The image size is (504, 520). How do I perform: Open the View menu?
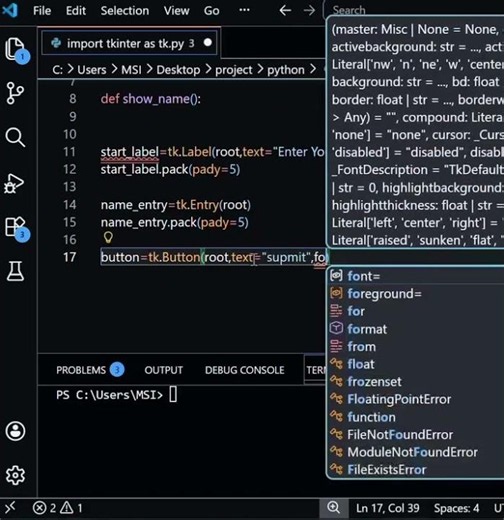[x=176, y=11]
